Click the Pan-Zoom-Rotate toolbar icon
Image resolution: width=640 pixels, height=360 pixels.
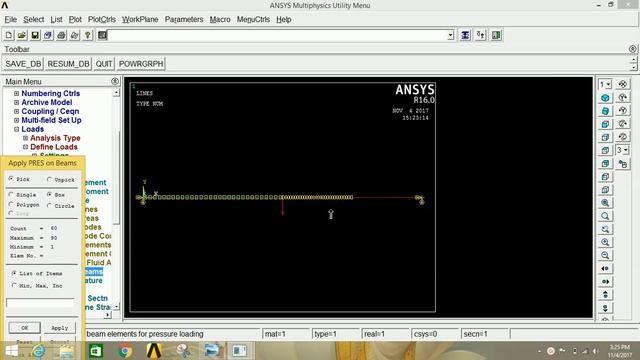pyautogui.click(x=48, y=36)
